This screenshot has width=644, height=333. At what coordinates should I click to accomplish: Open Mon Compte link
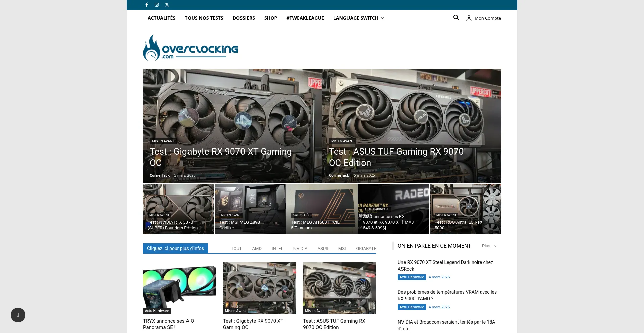488,18
